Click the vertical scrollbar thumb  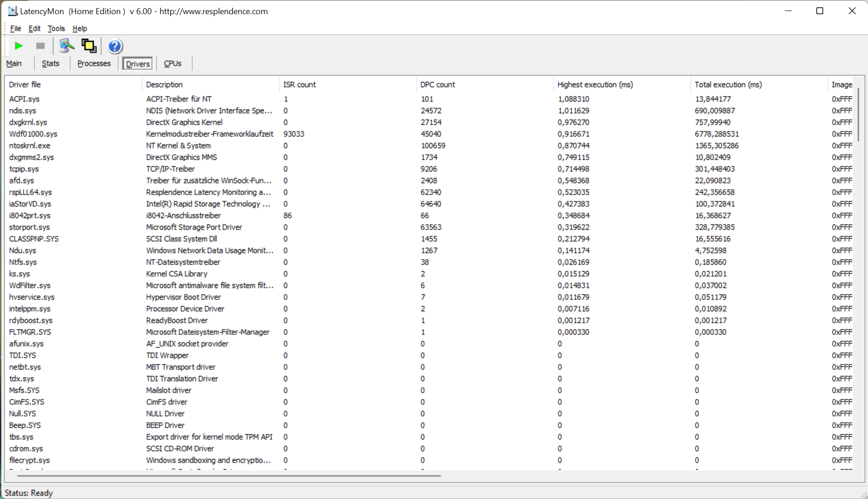858,115
